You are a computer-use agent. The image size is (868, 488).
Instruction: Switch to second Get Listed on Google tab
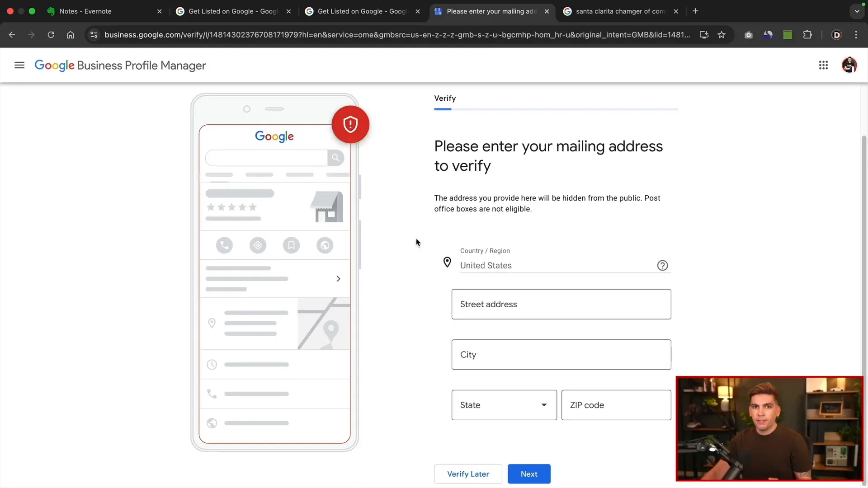[363, 11]
